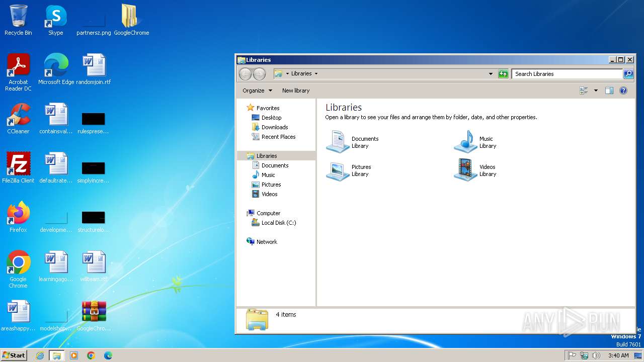The width and height of the screenshot is (644, 362).
Task: Launch Acrobat Reader DC shortcut
Action: [x=18, y=72]
